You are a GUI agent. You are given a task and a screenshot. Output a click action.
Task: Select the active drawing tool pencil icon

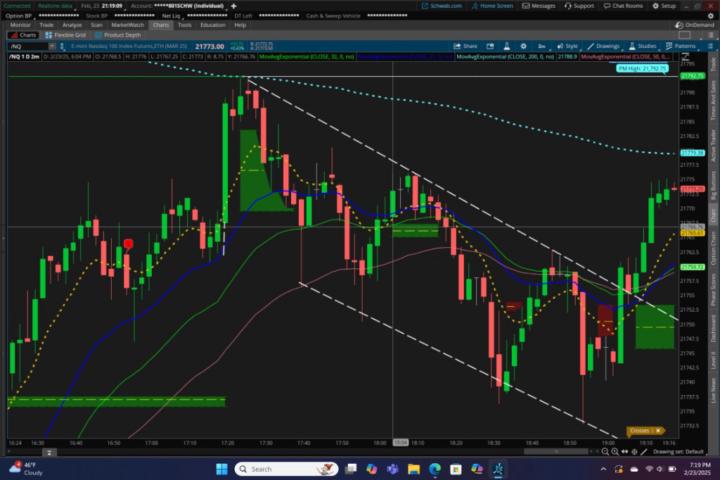coord(644,452)
